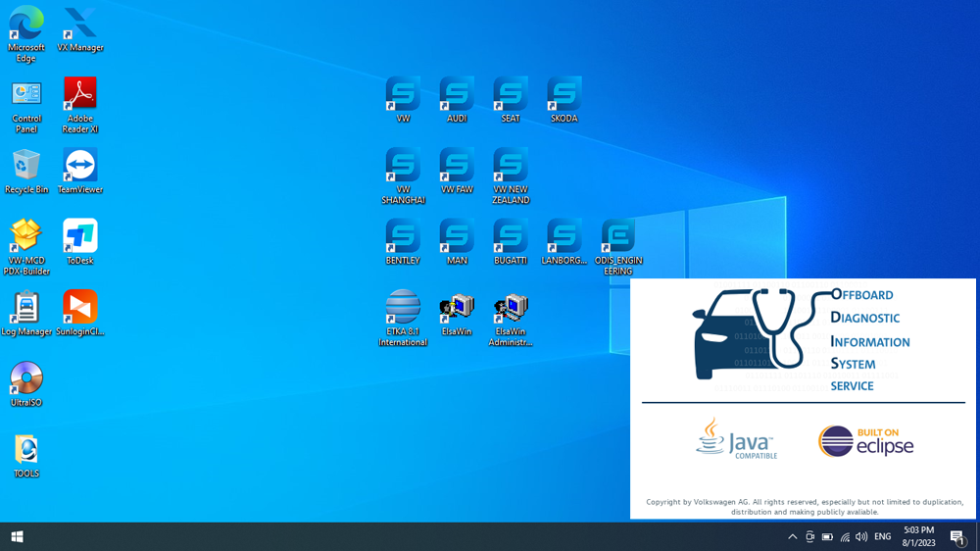The image size is (980, 551).
Task: Select VW FAW shortcut
Action: click(x=457, y=171)
